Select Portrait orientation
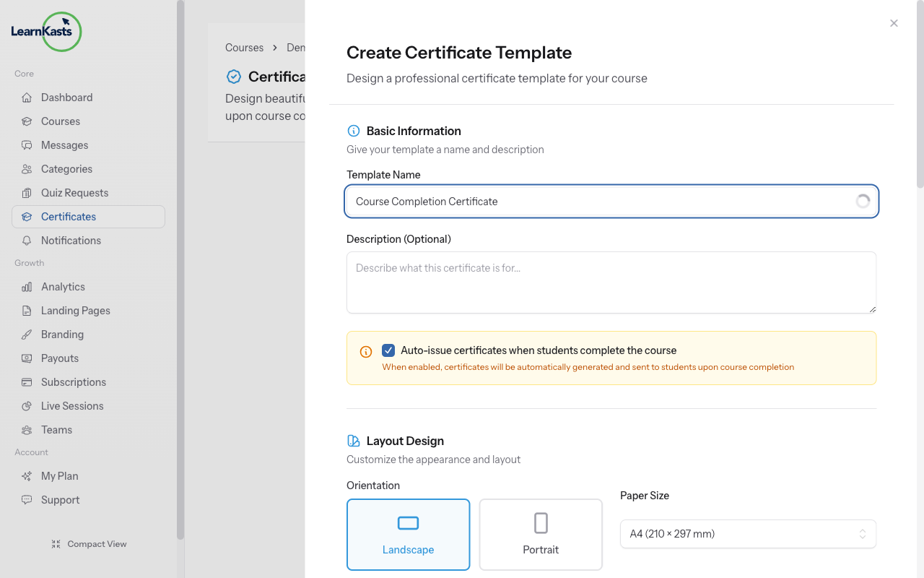This screenshot has height=578, width=924. pyautogui.click(x=541, y=535)
